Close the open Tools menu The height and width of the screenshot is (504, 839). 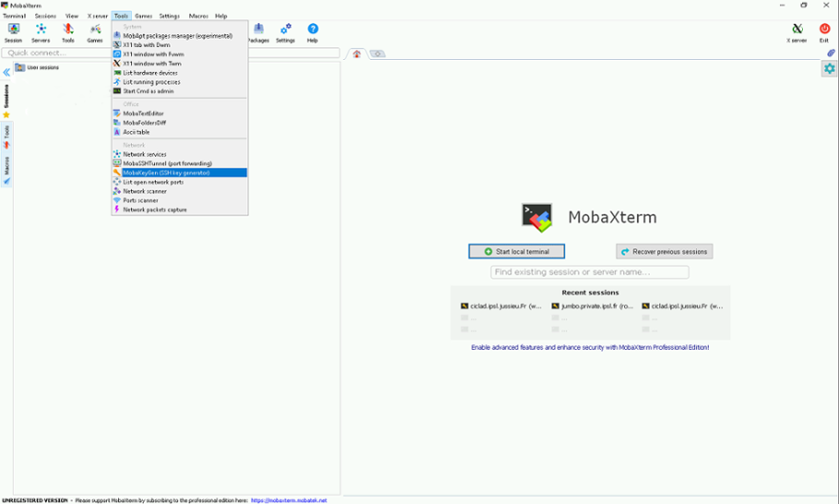pyautogui.click(x=121, y=16)
